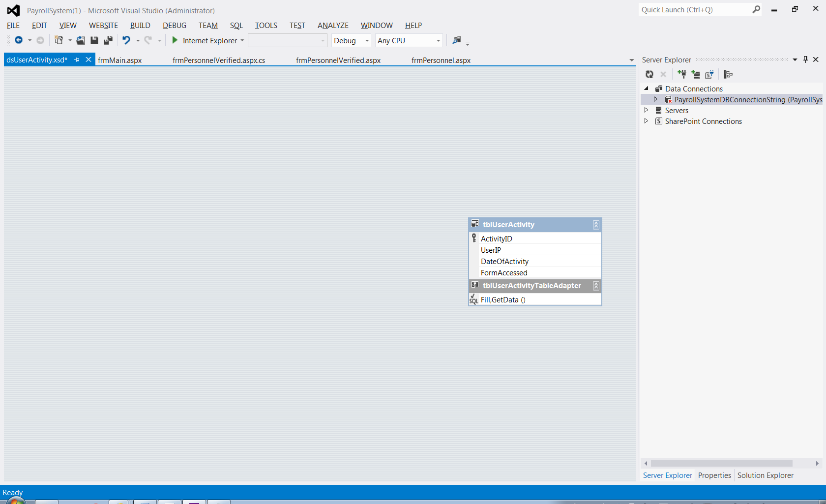Click the Server Explorer horizontal scrollbar

(x=721, y=463)
